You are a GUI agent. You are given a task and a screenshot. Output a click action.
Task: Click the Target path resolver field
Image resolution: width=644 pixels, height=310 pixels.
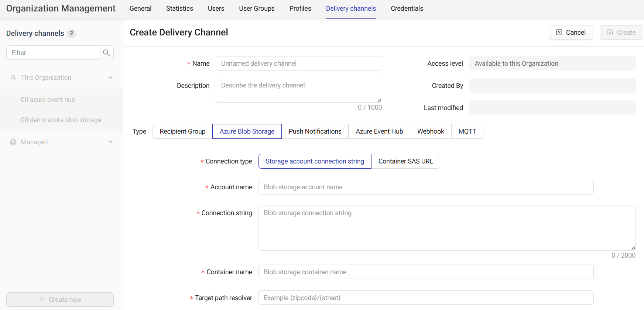426,298
